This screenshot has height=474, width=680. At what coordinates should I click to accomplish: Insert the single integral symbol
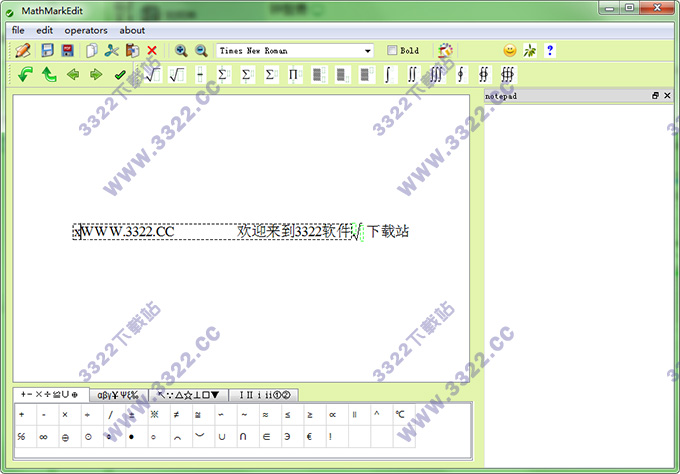click(388, 75)
